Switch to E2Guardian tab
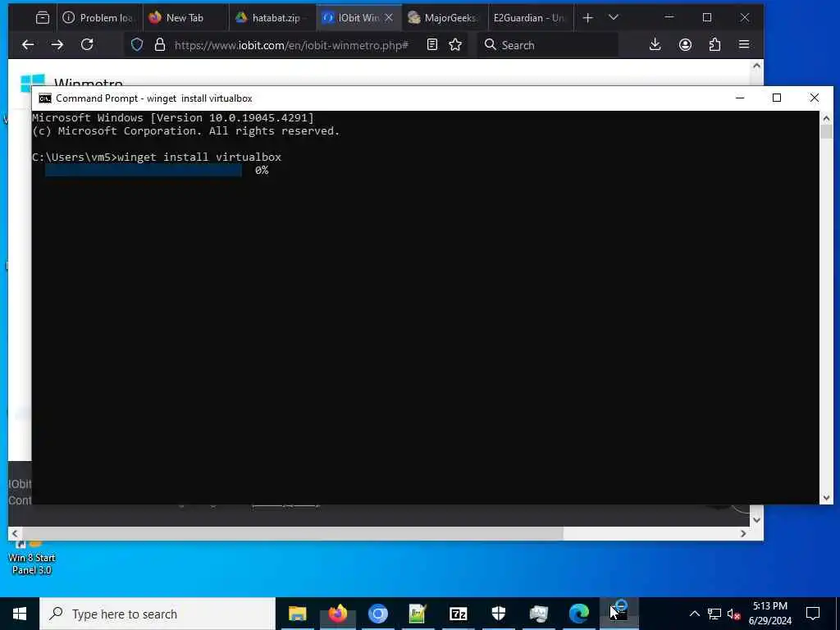Screen dimensions: 840x630 coord(531,18)
